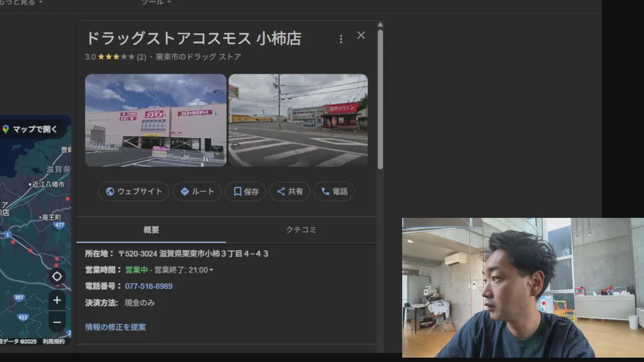Click the star rating icons
Image resolution: width=644 pixels, height=362 pixels.
[x=116, y=57]
